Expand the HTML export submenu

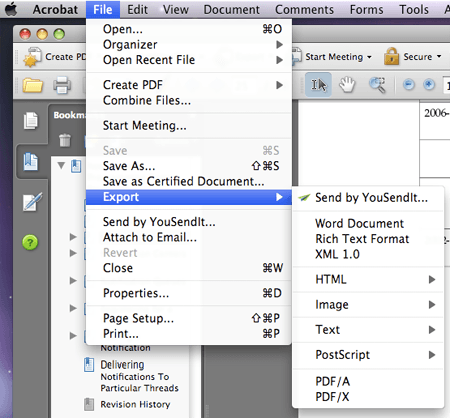click(x=368, y=279)
